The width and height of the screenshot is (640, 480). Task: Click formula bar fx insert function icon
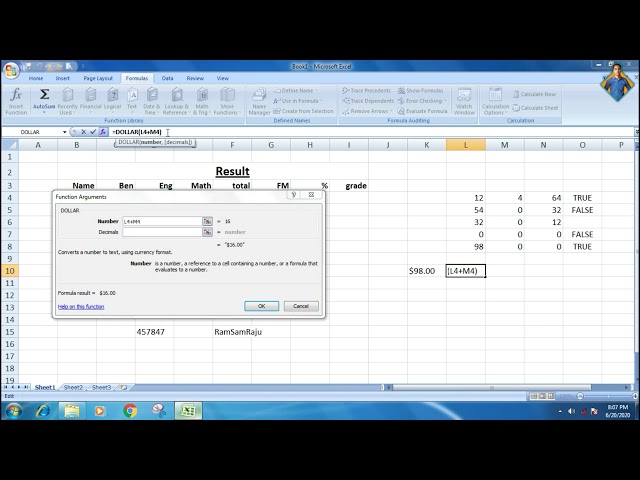(103, 132)
